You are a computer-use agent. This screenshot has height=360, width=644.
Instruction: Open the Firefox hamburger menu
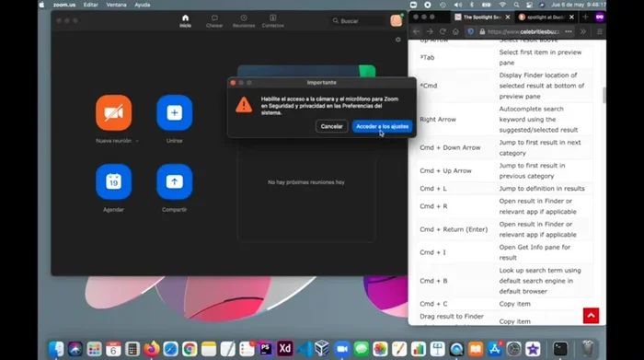(x=599, y=31)
